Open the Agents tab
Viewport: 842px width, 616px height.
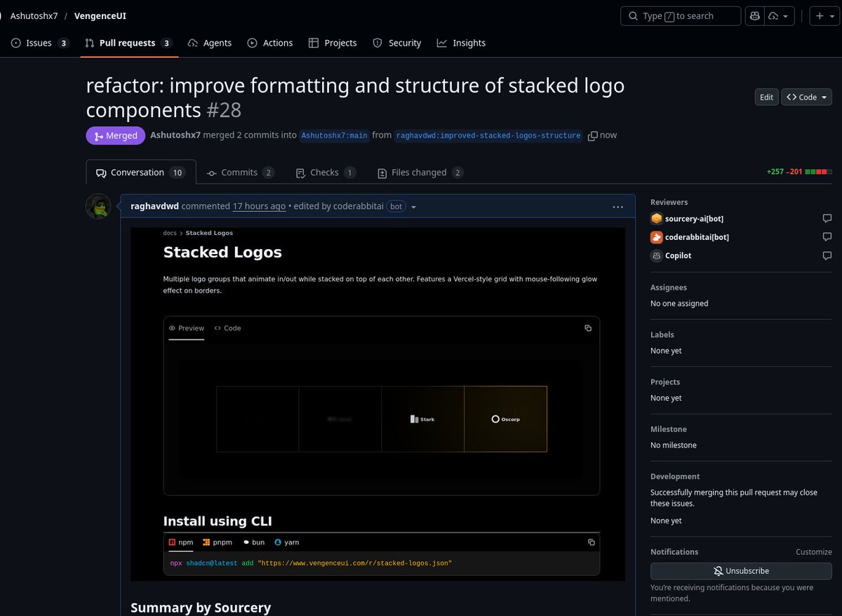(x=209, y=43)
